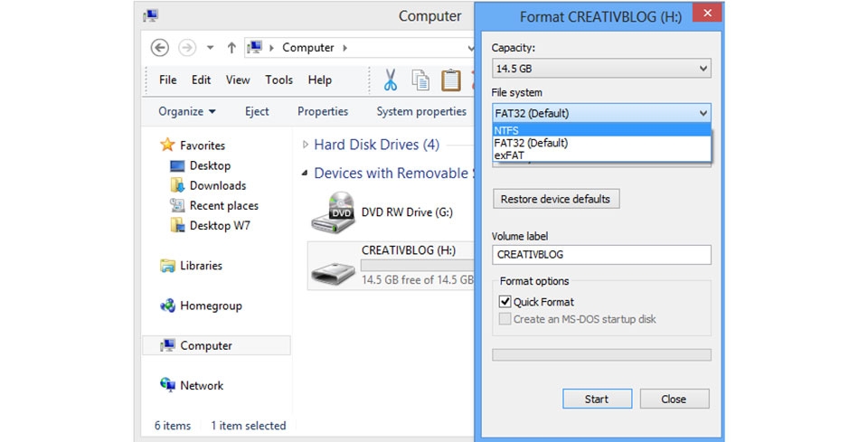Click the Network icon in sidebar
Viewport: 868px width, 442px height.
[x=168, y=385]
